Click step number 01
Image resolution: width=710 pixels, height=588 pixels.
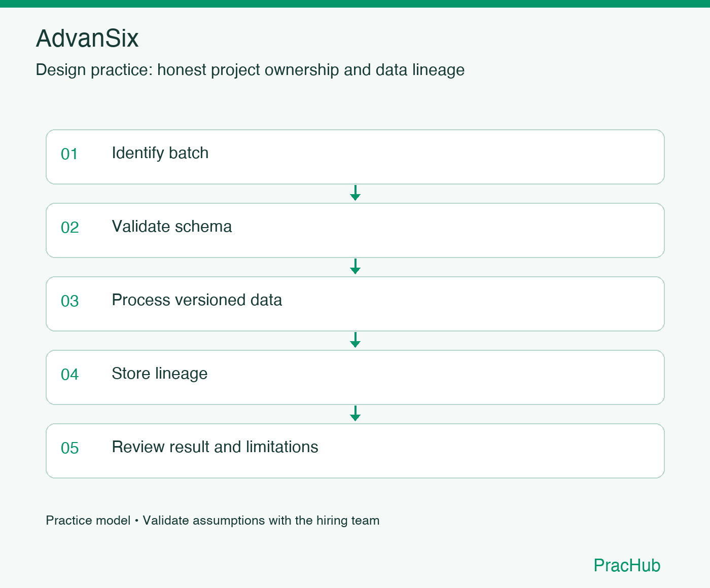(69, 154)
